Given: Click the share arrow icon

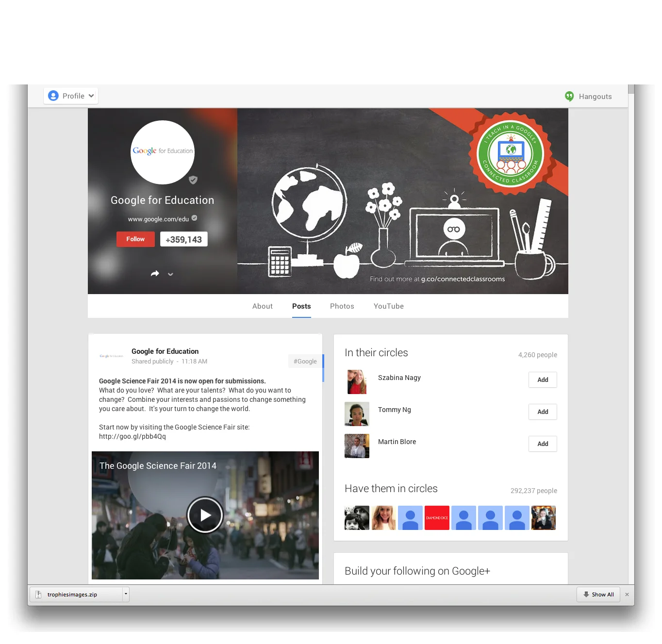Looking at the screenshot, I should tap(155, 274).
